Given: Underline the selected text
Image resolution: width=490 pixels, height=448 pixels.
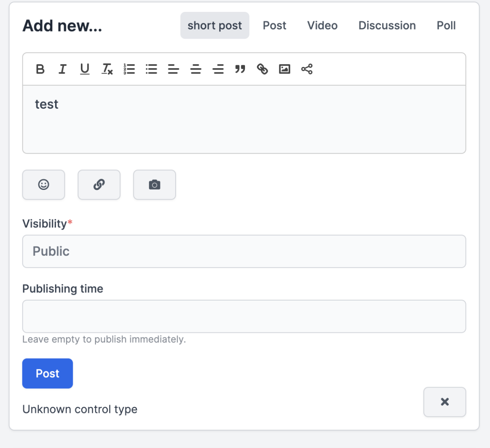Looking at the screenshot, I should click(x=85, y=69).
